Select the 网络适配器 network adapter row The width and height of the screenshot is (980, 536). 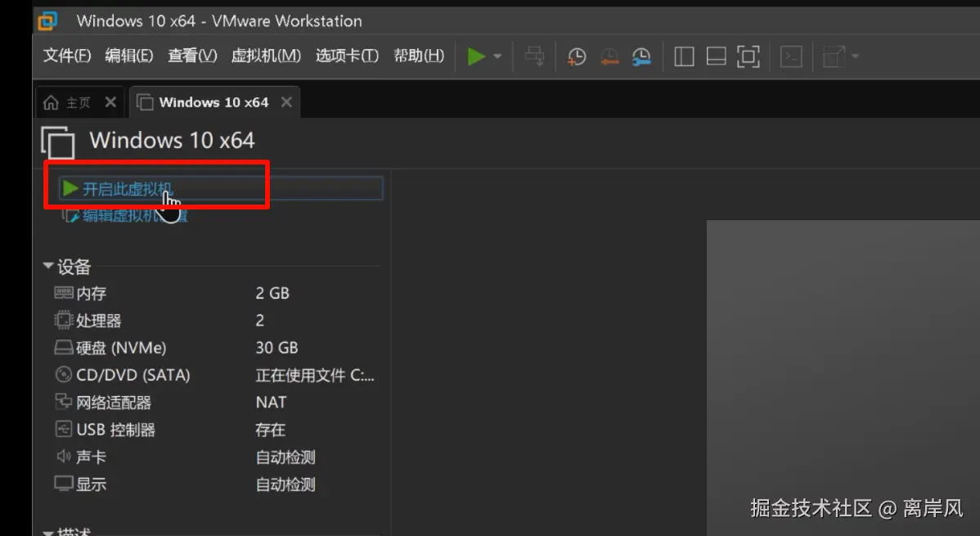(216, 403)
